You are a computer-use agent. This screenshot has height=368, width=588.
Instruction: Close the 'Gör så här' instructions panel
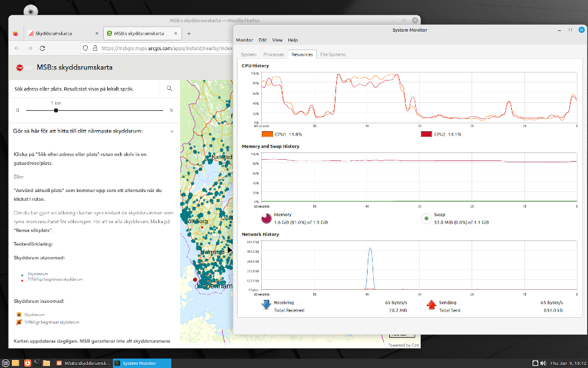click(x=171, y=131)
